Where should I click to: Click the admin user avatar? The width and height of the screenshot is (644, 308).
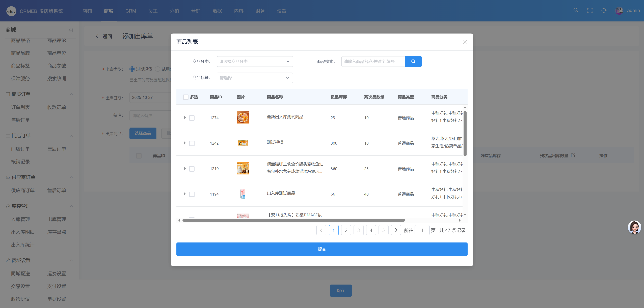[x=619, y=11]
